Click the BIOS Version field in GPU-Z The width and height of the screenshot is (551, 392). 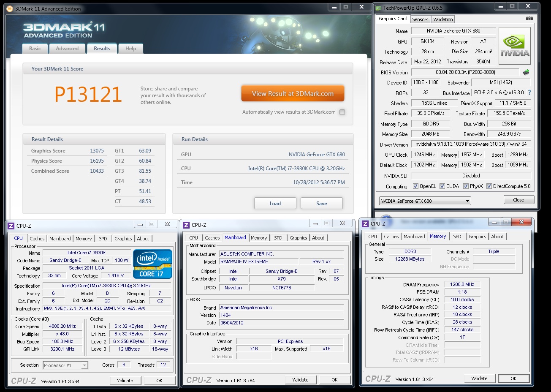pos(465,72)
